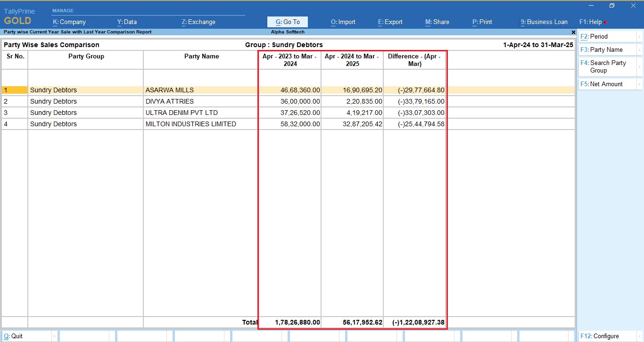Launch the Export options
Viewport: 644px width, 342px height.
390,22
